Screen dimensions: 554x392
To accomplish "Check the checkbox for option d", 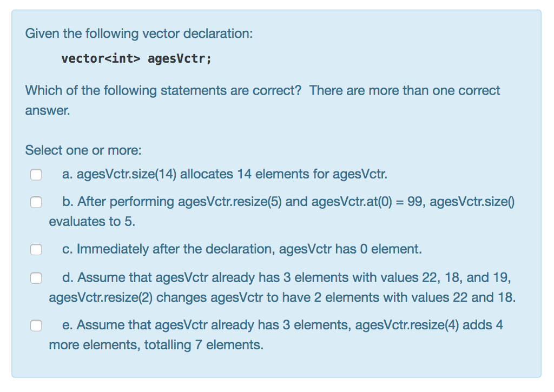I will pos(36,277).
